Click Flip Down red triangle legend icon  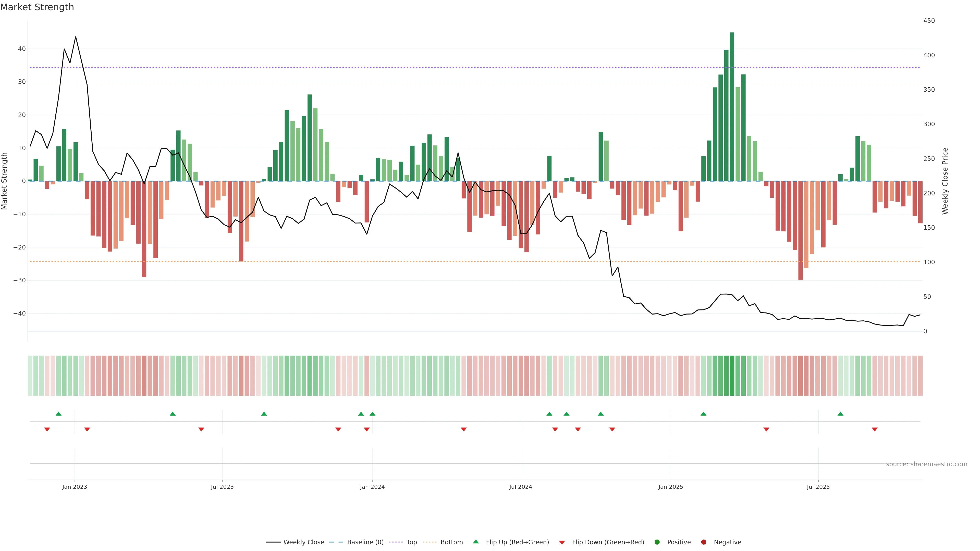tap(562, 542)
